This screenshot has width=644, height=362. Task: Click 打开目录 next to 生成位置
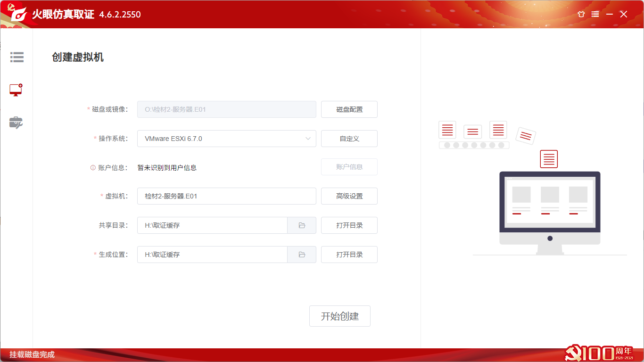click(349, 255)
